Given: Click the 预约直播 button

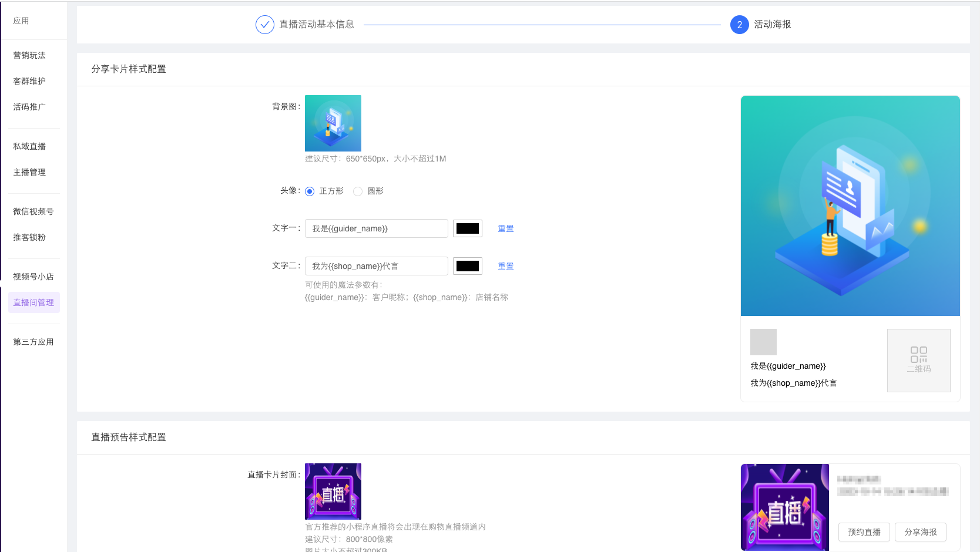Looking at the screenshot, I should [x=864, y=532].
